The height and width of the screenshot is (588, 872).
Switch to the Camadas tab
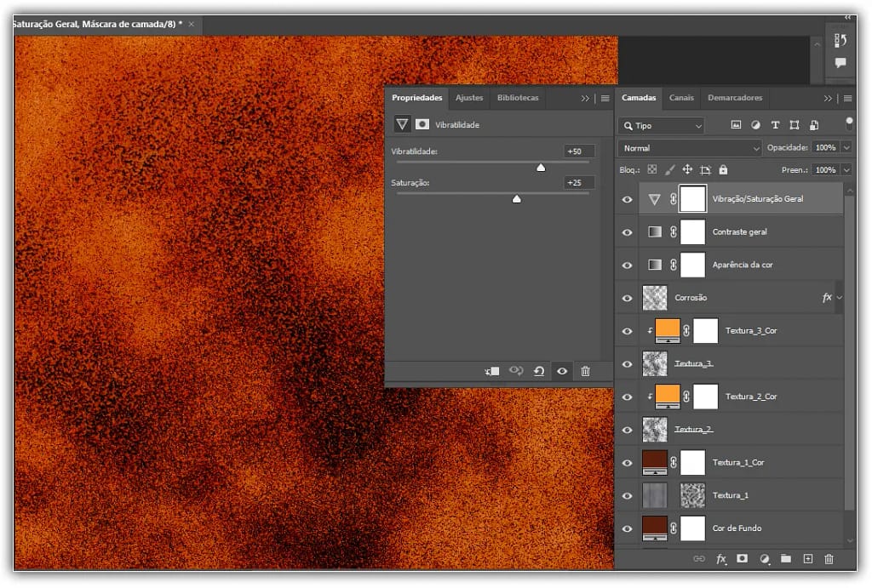click(639, 97)
